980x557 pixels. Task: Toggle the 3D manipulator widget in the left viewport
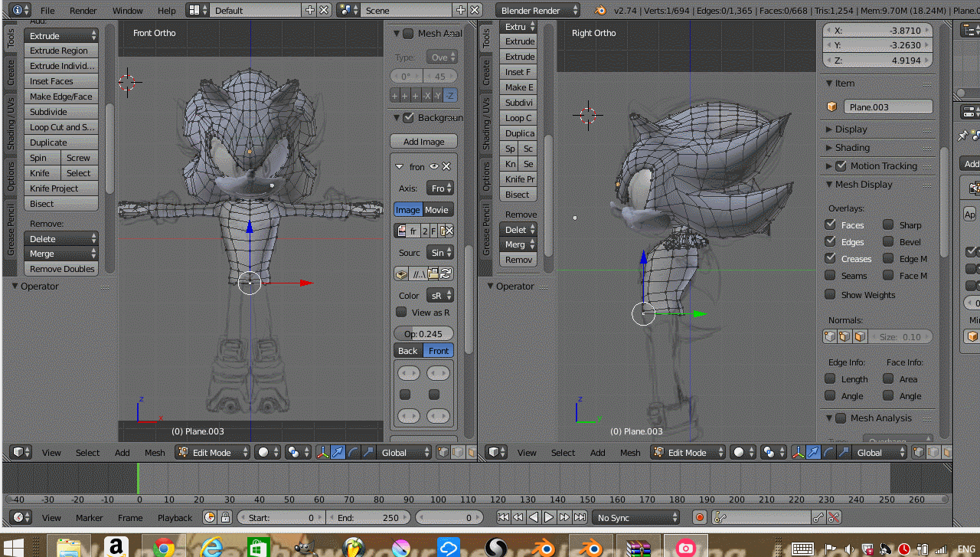[x=322, y=452]
